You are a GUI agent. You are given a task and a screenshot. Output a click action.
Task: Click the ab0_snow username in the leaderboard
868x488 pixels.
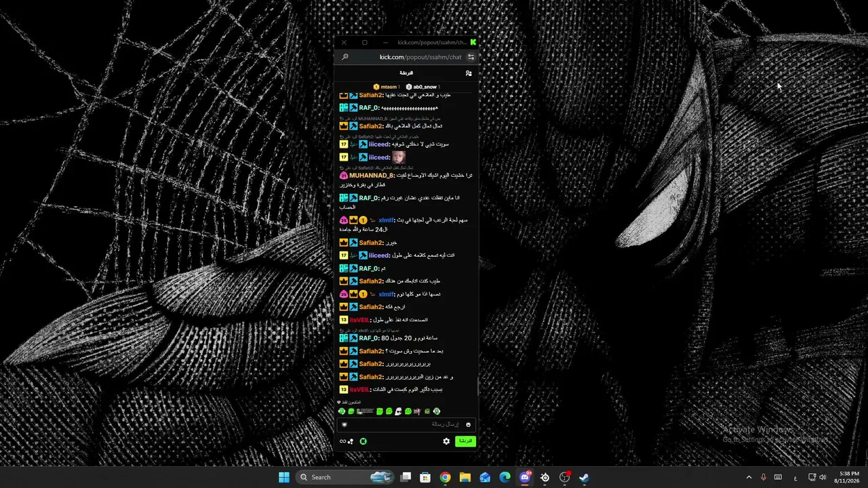tap(425, 87)
